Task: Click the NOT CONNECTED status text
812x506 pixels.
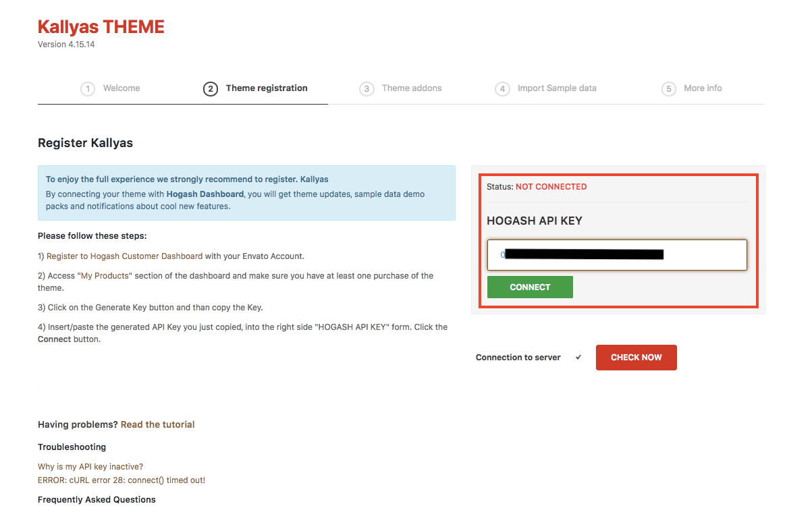Action: click(551, 187)
